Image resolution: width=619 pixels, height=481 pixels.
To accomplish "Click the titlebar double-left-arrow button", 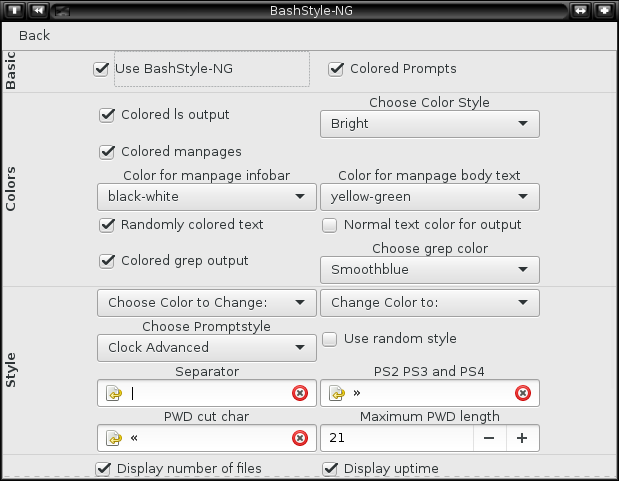I will tap(38, 10).
